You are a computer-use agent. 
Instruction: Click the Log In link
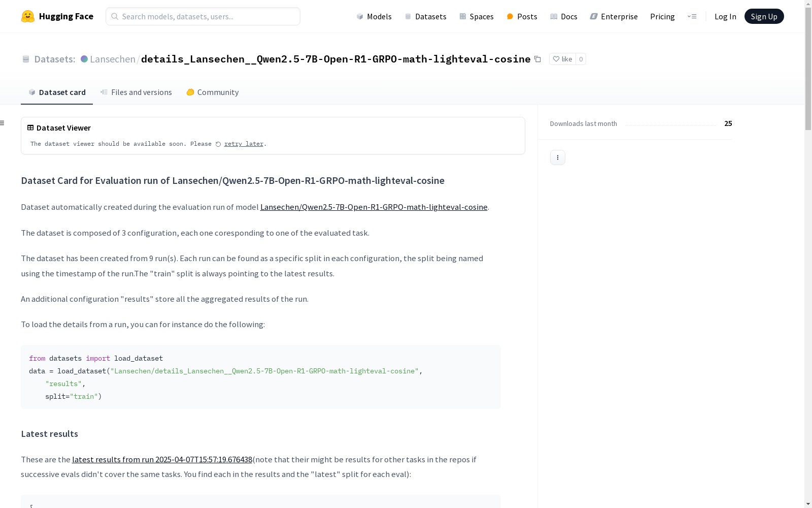pyautogui.click(x=725, y=16)
